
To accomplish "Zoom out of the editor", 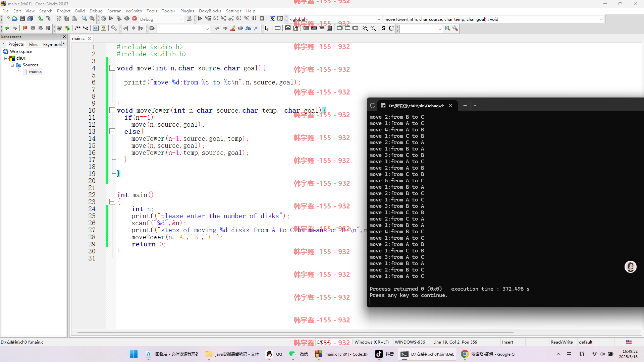I will pos(373,28).
